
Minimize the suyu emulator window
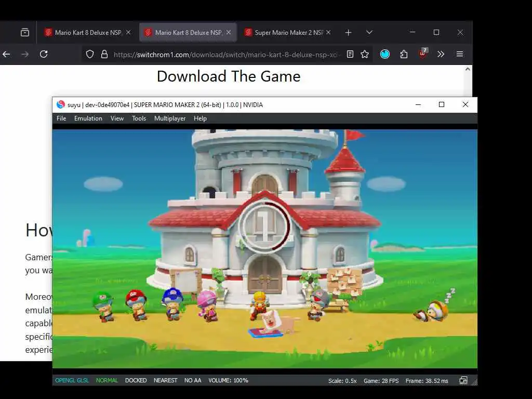point(418,104)
